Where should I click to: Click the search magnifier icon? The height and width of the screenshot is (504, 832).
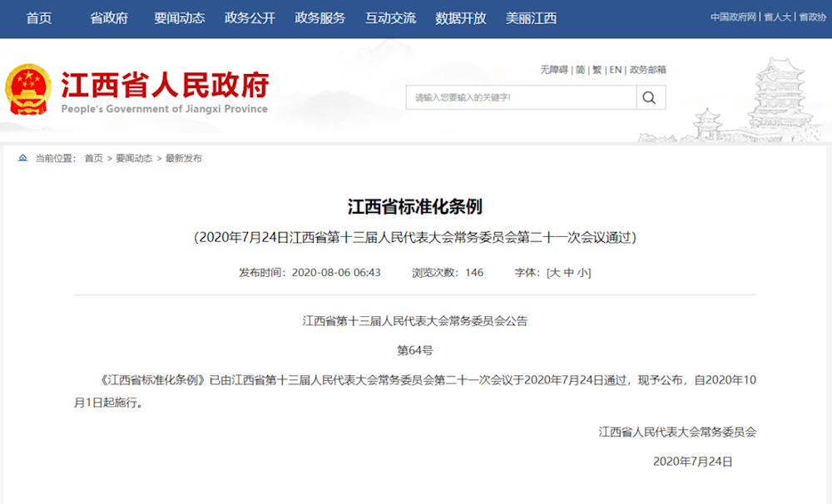tap(649, 97)
